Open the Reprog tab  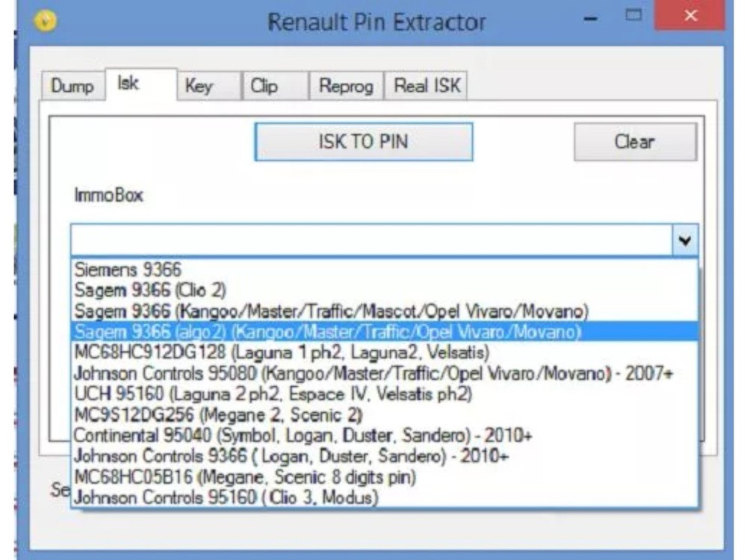(345, 86)
